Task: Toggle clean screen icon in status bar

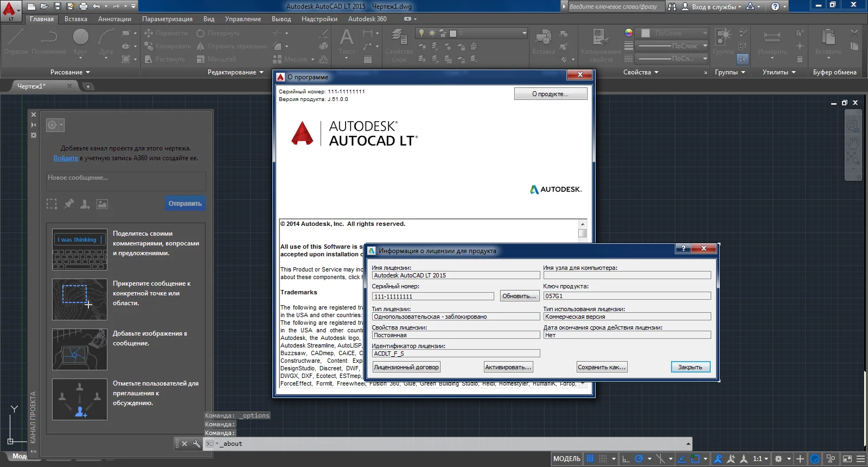Action: [x=847, y=459]
